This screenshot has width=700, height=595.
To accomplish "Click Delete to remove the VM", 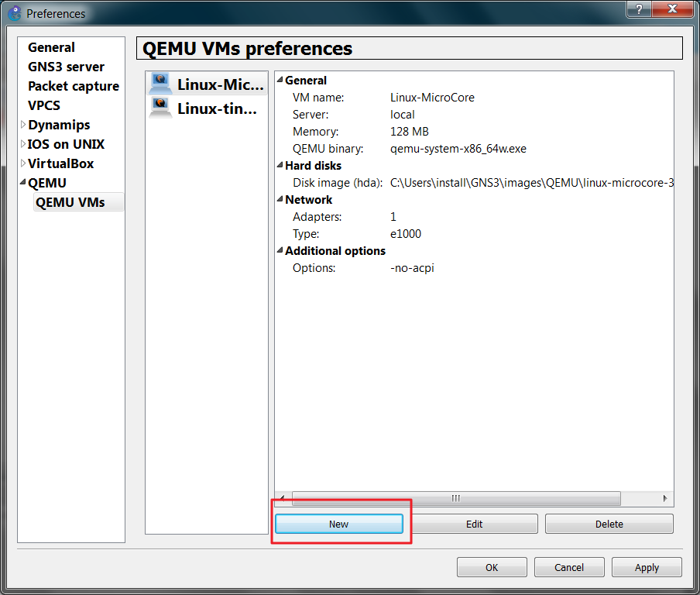I will [x=609, y=524].
